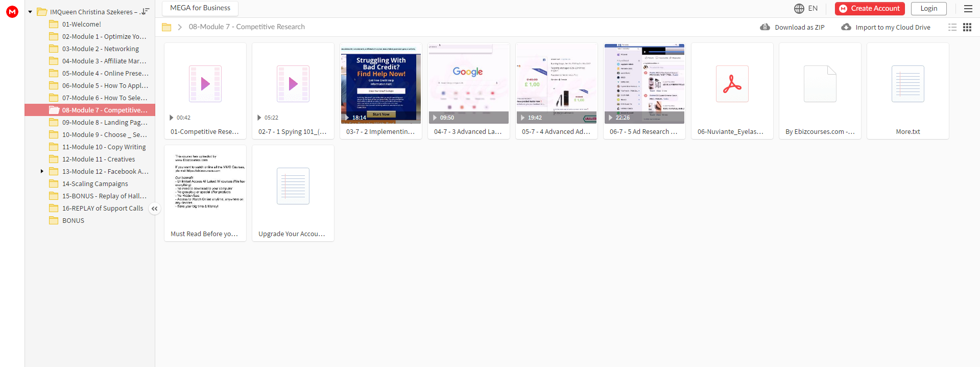This screenshot has height=367, width=980.
Task: Open 13-Module 12 - Facebook A folder
Action: 99,171
